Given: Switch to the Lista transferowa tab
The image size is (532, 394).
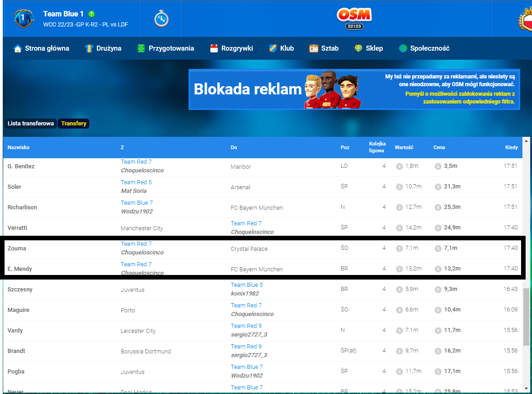Looking at the screenshot, I should (31, 124).
